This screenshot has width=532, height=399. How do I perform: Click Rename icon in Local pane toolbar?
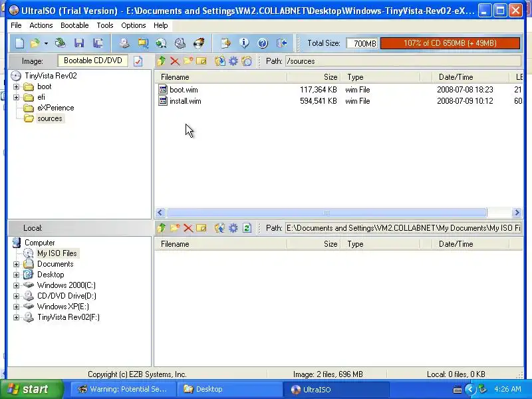pyautogui.click(x=201, y=228)
